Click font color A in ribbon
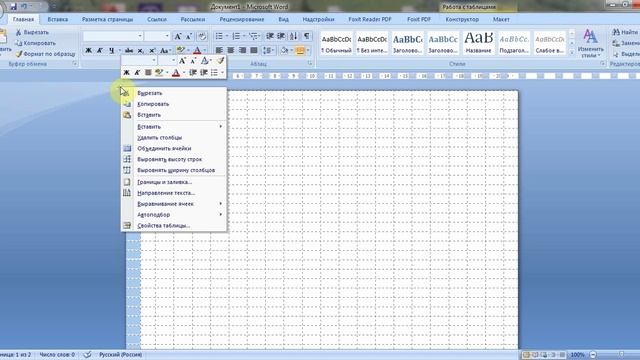 pos(197,51)
